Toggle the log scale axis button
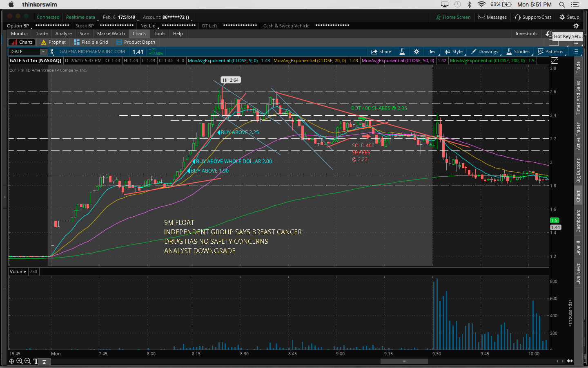The image size is (588, 368). [554, 61]
